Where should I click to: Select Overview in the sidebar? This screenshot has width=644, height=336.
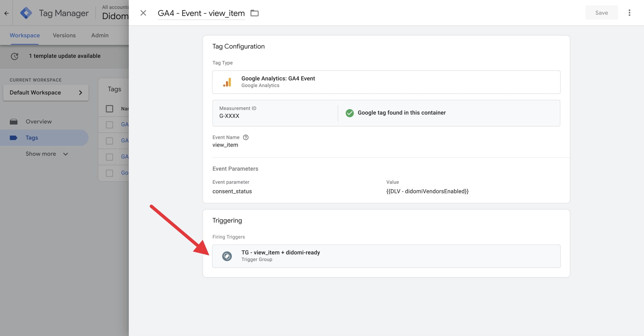click(39, 122)
